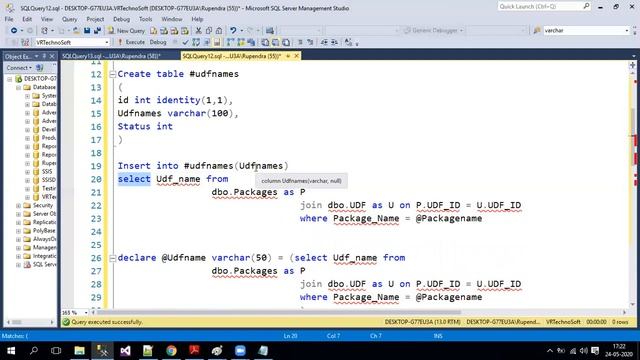Expand the Replication folder node

pos(18,222)
